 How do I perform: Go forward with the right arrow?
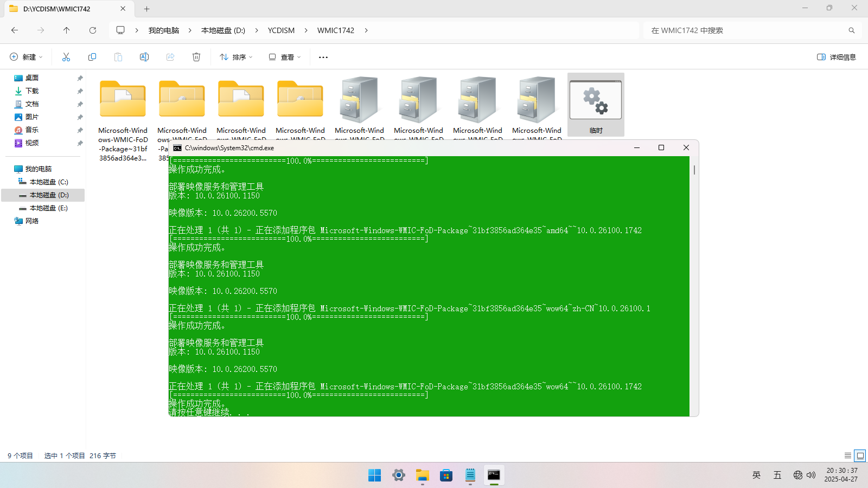[41, 30]
